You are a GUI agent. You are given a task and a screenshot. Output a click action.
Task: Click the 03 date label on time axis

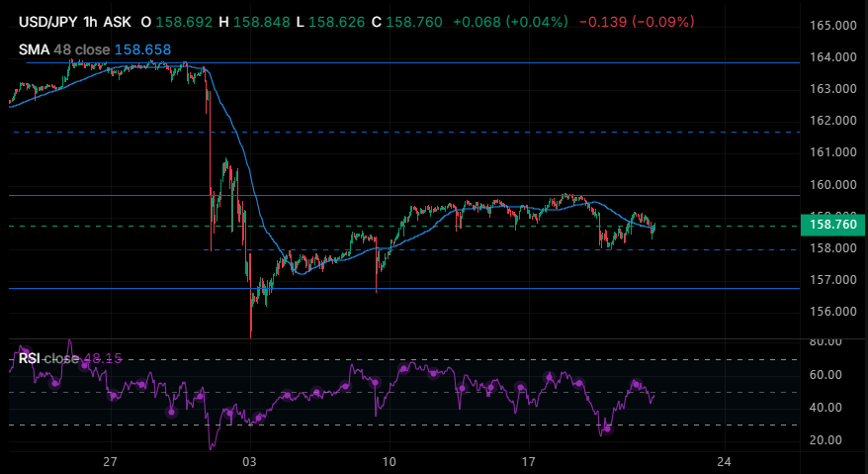coord(250,461)
